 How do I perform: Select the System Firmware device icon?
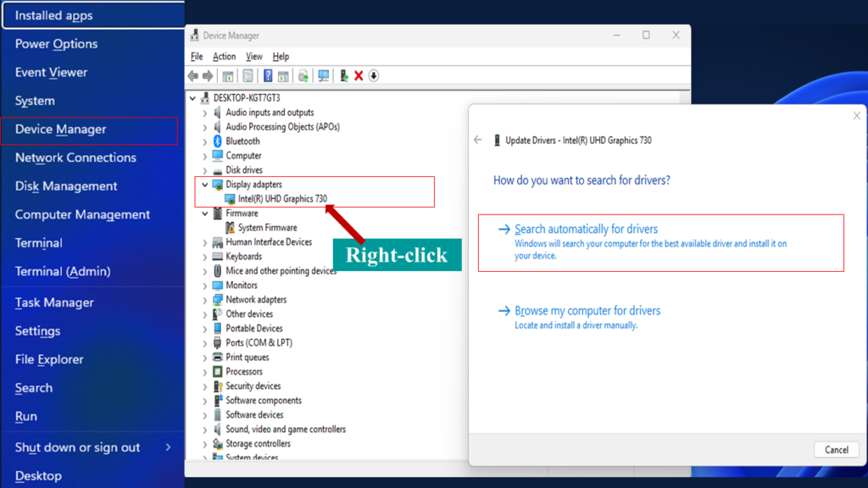click(230, 227)
